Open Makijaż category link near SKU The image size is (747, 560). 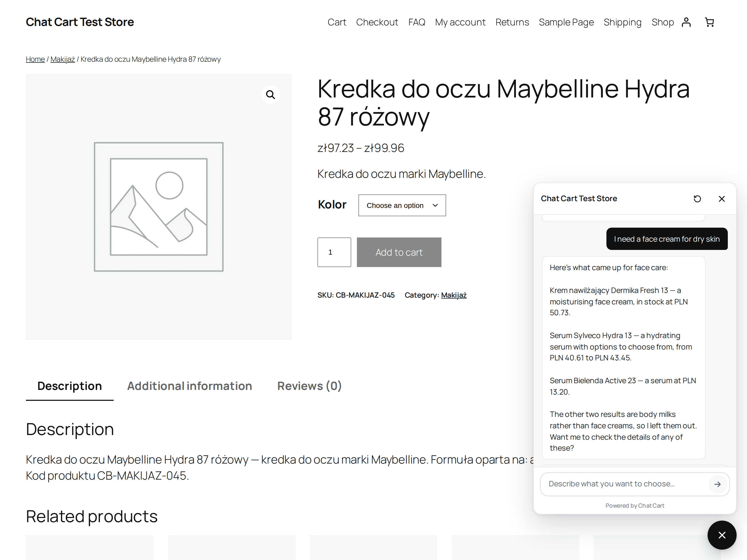pos(454,295)
